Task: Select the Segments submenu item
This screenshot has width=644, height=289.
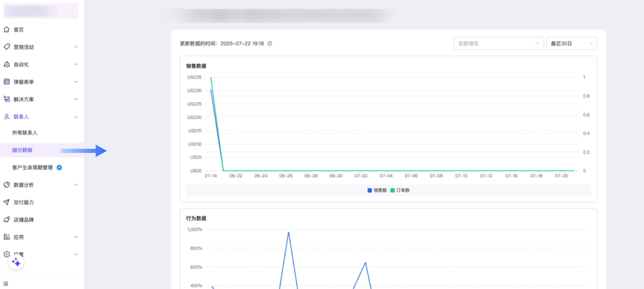Action: point(22,150)
